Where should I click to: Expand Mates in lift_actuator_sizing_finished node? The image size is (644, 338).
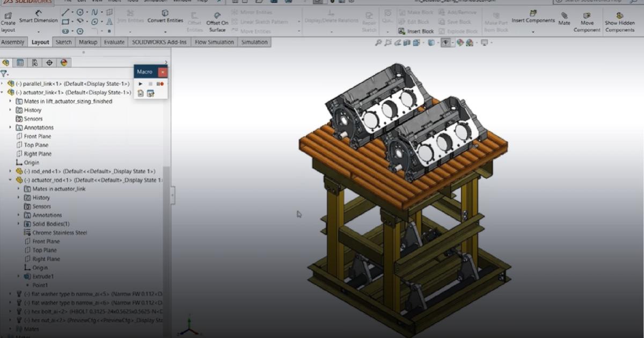pos(11,101)
